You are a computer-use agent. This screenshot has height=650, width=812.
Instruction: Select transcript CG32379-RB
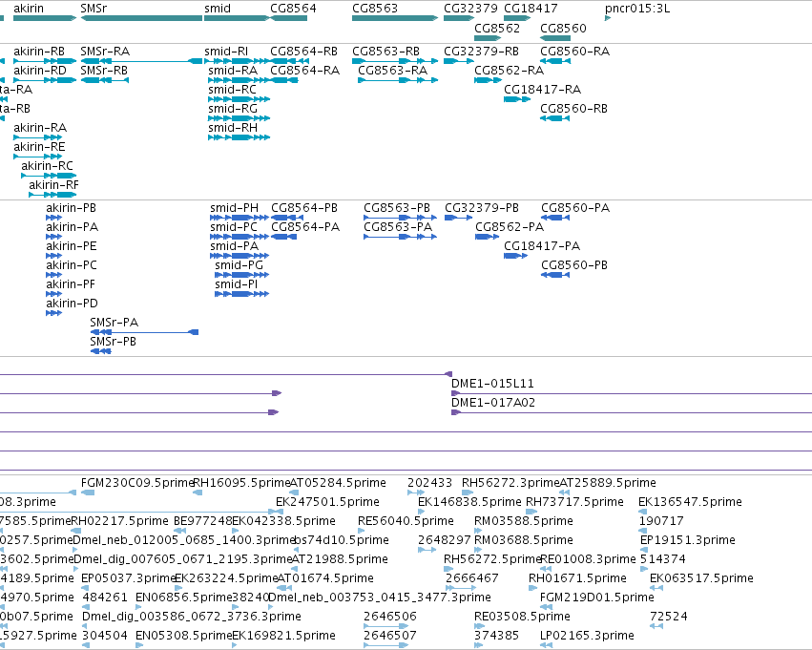pyautogui.click(x=482, y=52)
